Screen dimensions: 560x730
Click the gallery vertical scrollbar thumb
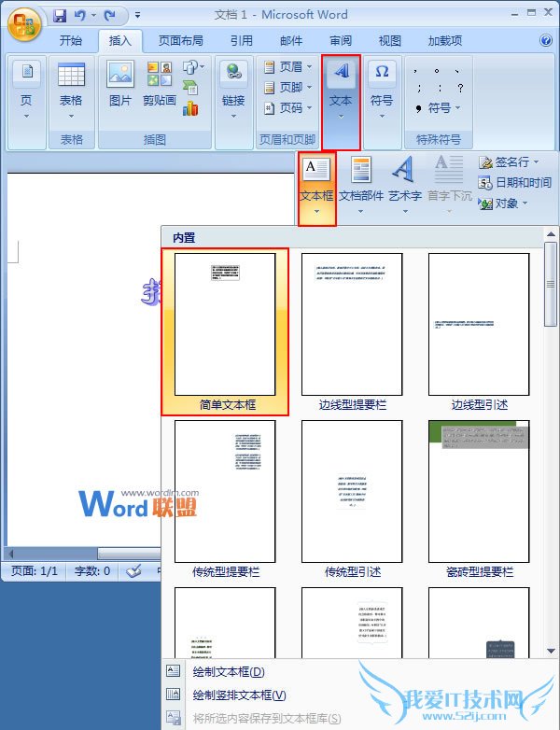point(551,284)
